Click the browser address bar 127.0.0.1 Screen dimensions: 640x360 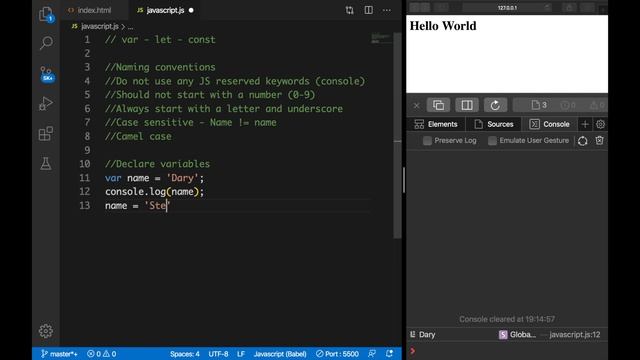507,8
